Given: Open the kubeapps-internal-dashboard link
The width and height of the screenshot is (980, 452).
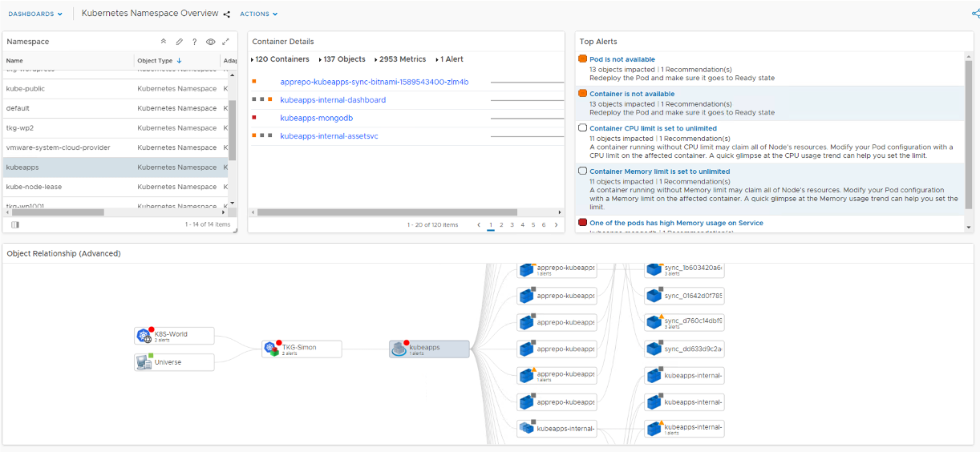Looking at the screenshot, I should tap(333, 100).
